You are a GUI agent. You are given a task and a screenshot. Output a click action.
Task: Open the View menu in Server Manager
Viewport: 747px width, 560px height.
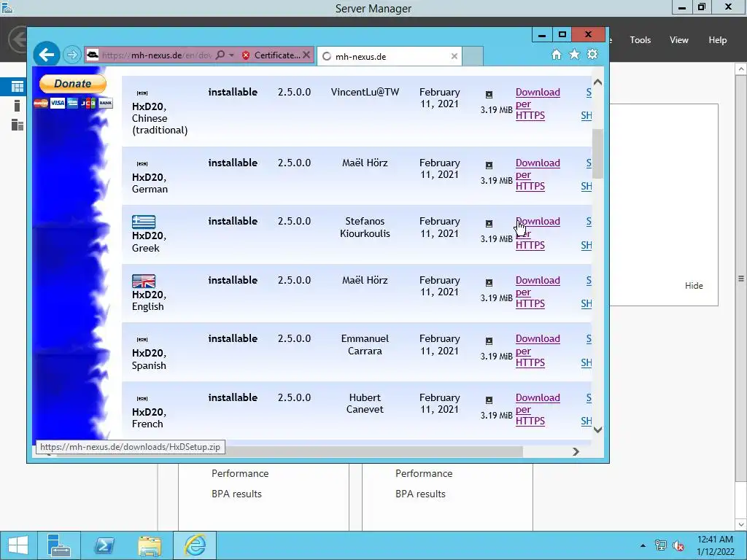click(x=679, y=40)
